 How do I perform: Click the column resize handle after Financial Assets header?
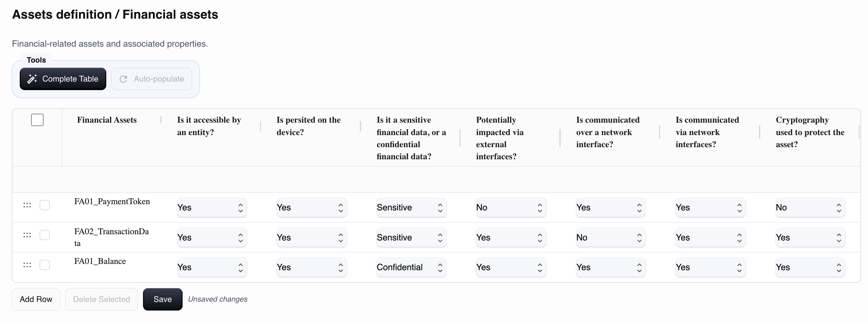tap(161, 120)
